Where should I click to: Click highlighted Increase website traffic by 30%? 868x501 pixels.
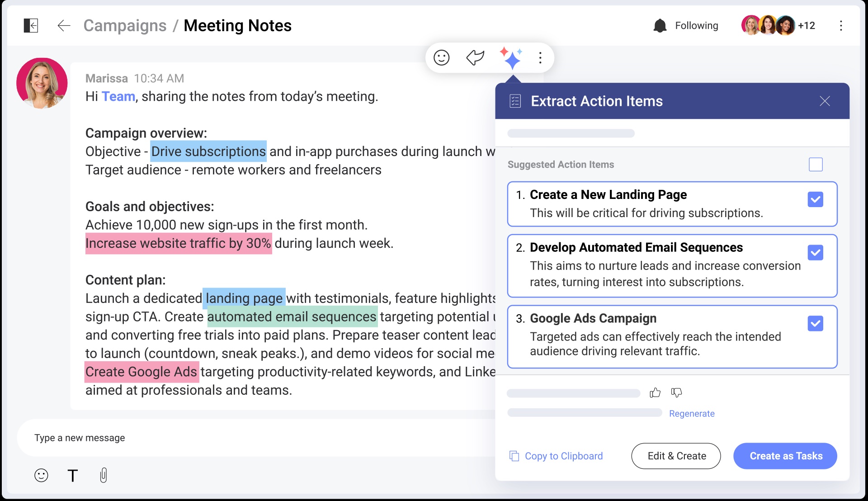(x=179, y=243)
